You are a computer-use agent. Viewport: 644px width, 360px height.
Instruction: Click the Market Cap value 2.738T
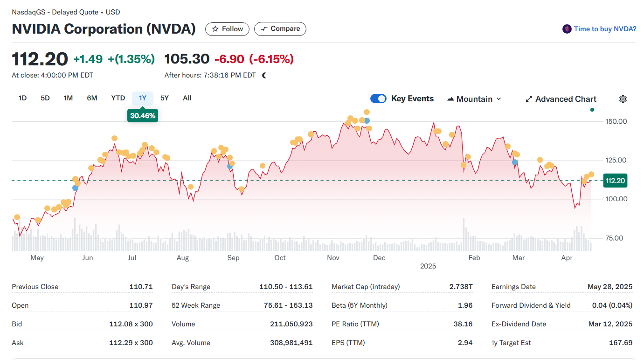pyautogui.click(x=461, y=287)
